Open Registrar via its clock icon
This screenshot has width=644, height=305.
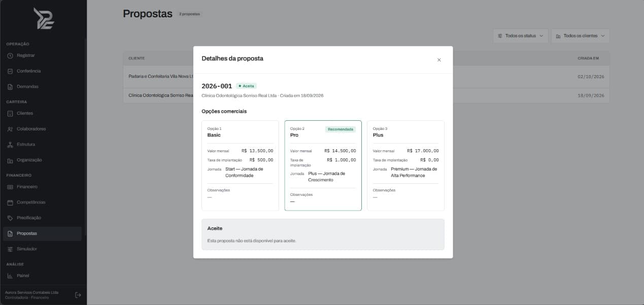point(10,55)
